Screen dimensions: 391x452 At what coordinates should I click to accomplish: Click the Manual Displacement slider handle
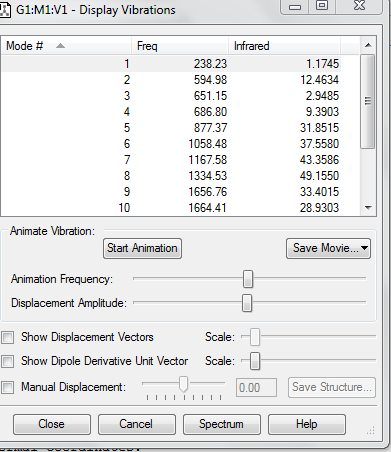pos(183,384)
